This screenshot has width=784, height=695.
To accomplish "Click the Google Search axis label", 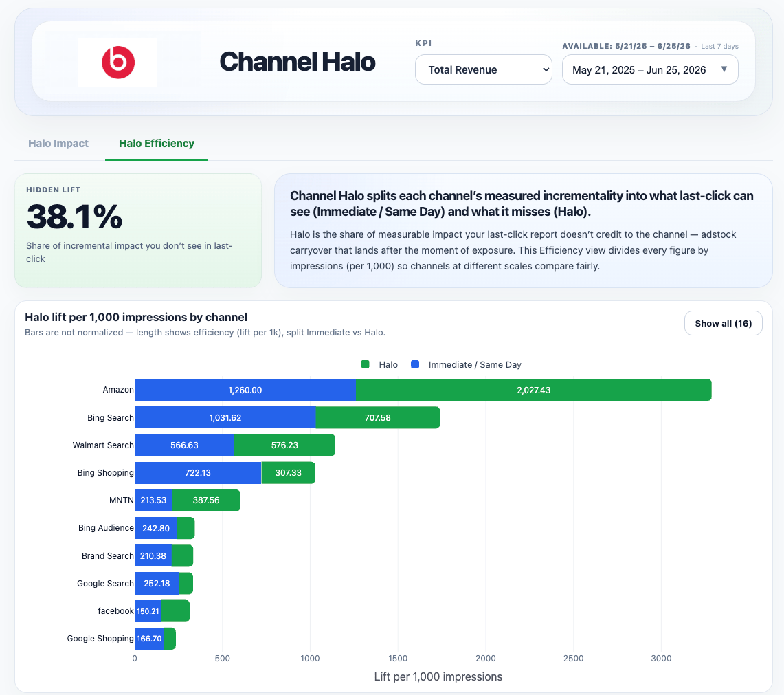I will [106, 583].
